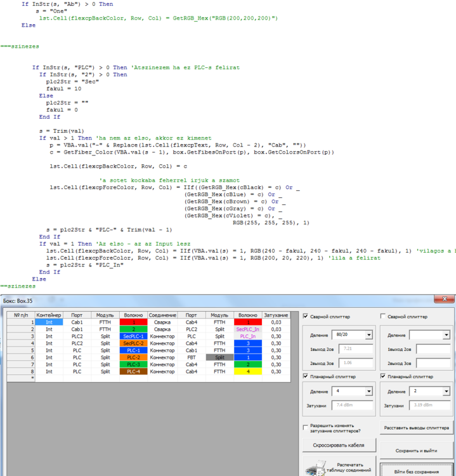Viewport: 456px width, 476px height.
Task: Open the Деление dropdown showing value 2
Action: [446, 392]
